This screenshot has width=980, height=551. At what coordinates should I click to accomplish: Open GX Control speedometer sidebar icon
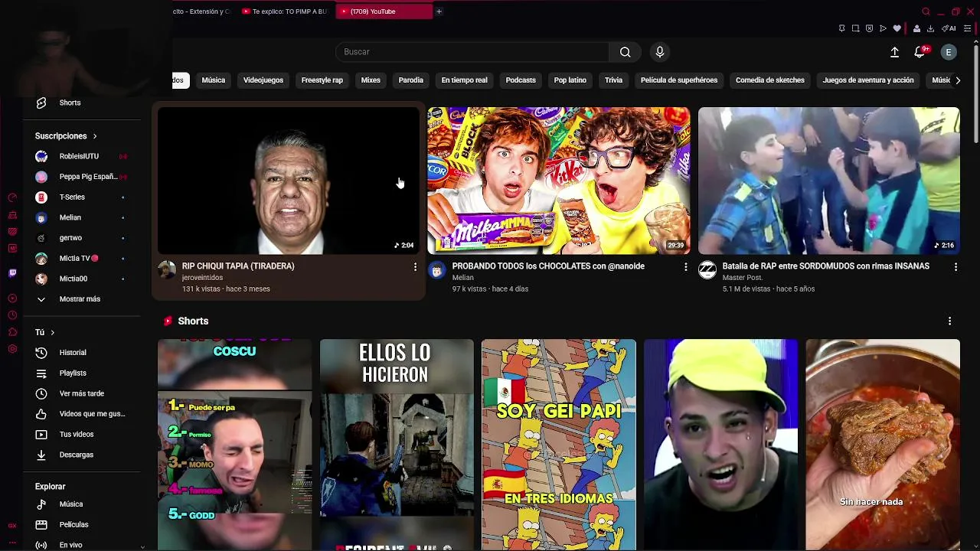tap(12, 197)
